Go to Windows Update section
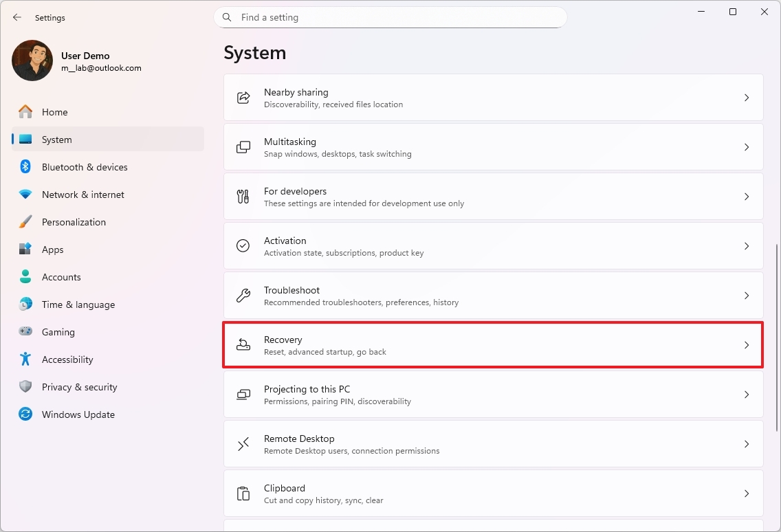The image size is (781, 532). pyautogui.click(x=78, y=414)
